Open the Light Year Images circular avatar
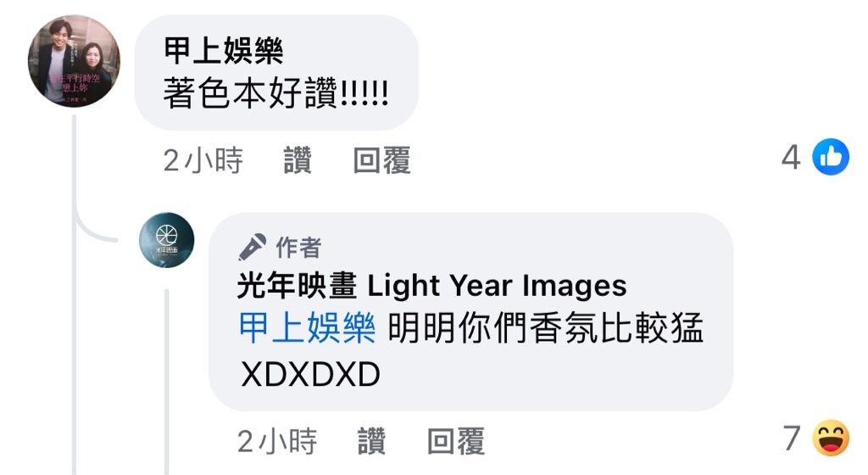This screenshot has width=868, height=475. pyautogui.click(x=167, y=240)
